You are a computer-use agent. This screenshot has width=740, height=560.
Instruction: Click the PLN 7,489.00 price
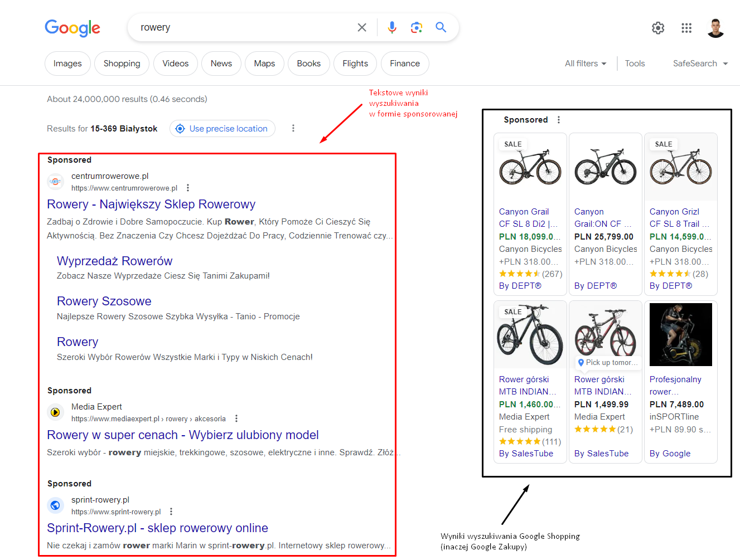(x=676, y=405)
